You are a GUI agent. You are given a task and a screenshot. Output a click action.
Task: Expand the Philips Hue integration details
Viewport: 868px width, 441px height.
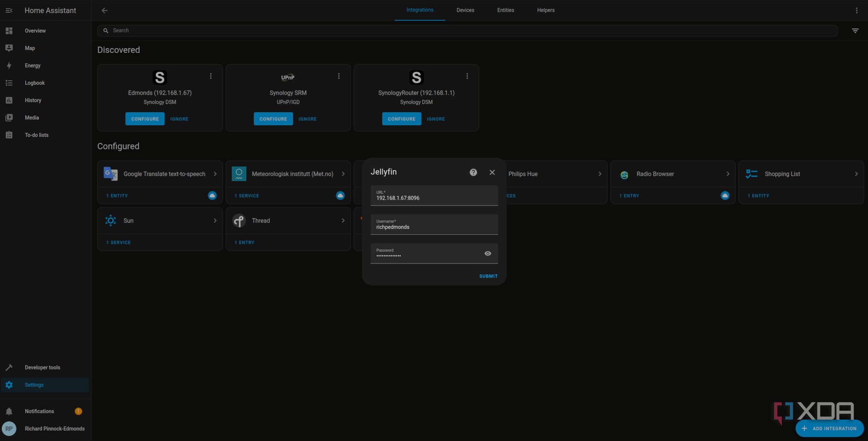[x=600, y=174]
